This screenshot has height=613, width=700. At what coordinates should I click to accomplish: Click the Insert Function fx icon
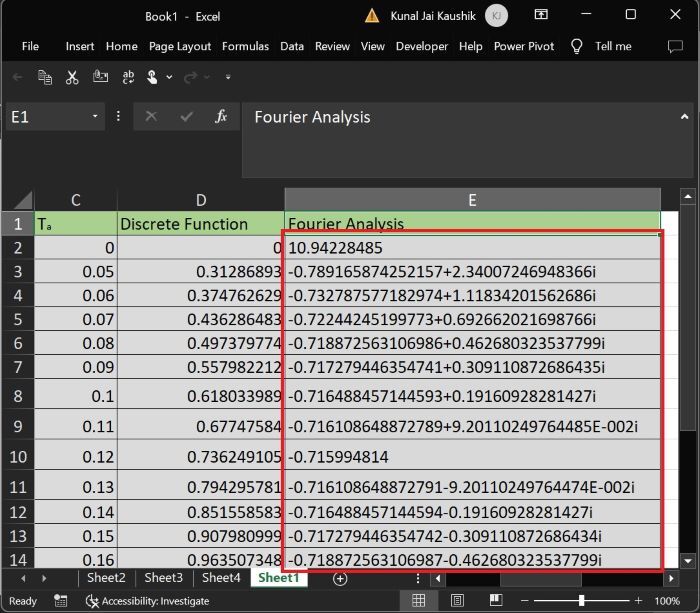pyautogui.click(x=222, y=117)
